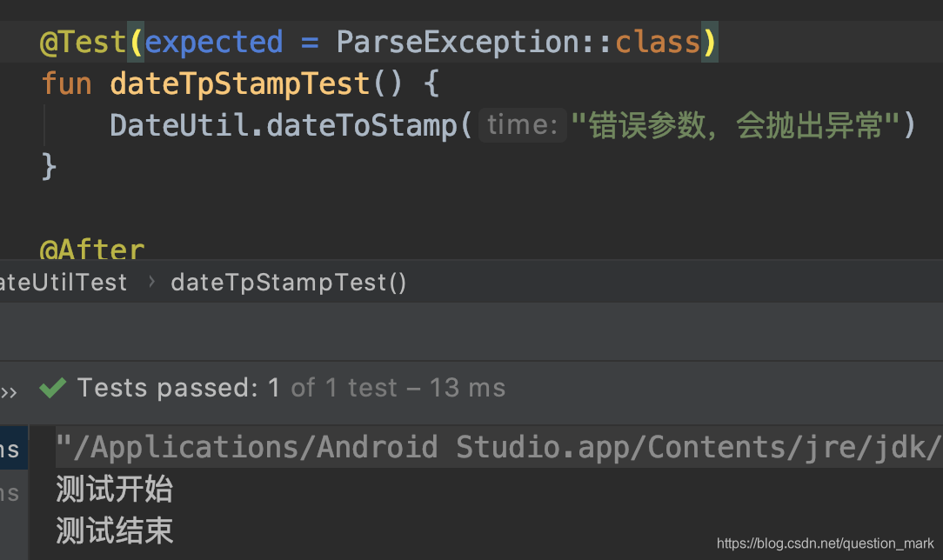The image size is (943, 560).
Task: Expand the double chevron toolbar overflow
Action: tap(9, 393)
